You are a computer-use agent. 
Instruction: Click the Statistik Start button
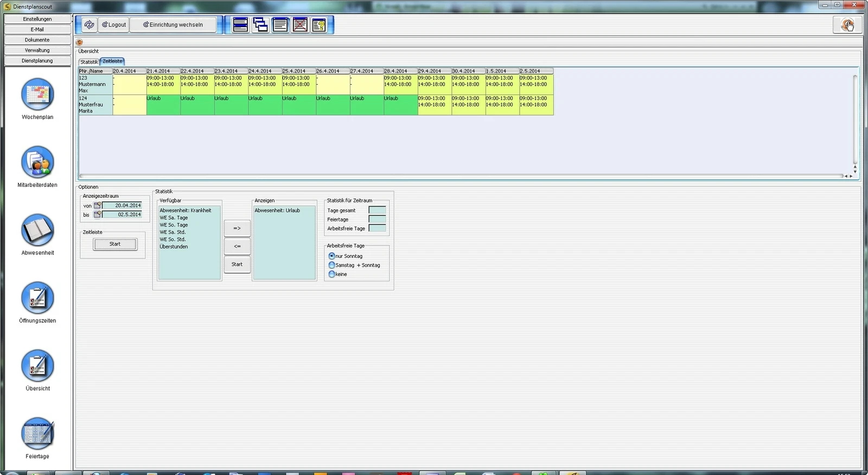coord(237,264)
